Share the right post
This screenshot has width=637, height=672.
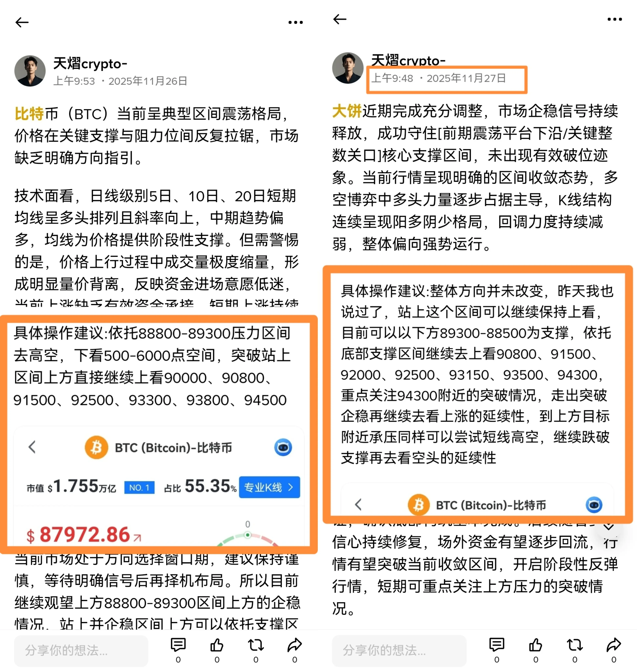pyautogui.click(x=614, y=645)
